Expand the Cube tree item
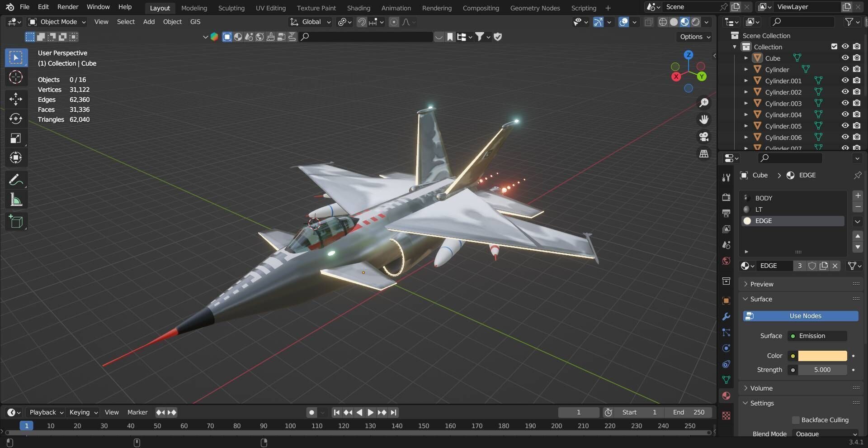Viewport: 868px width, 448px height. (746, 58)
